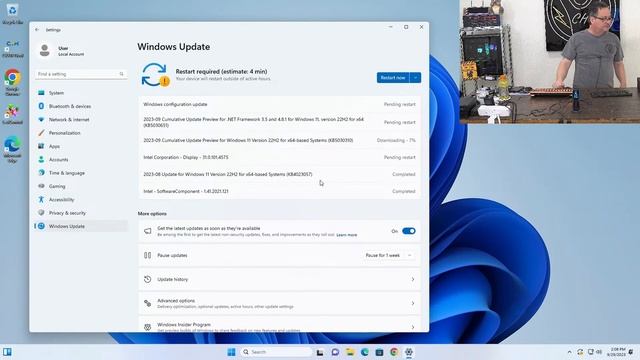Toggle Get the latest updates switch

408,231
